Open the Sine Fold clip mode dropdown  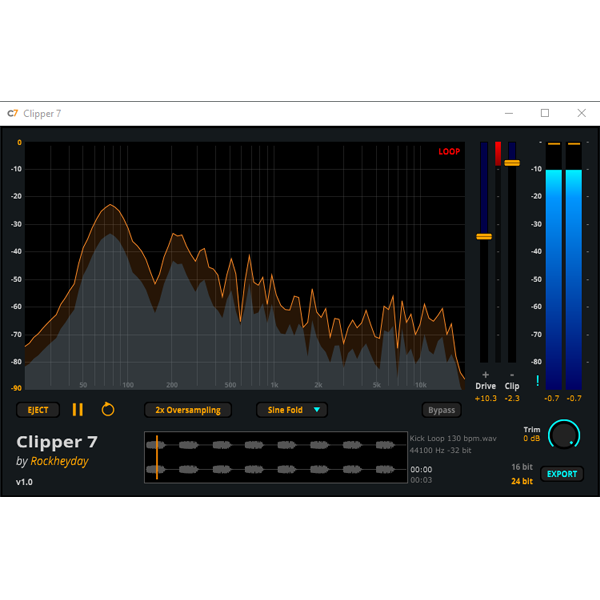pyautogui.click(x=292, y=410)
